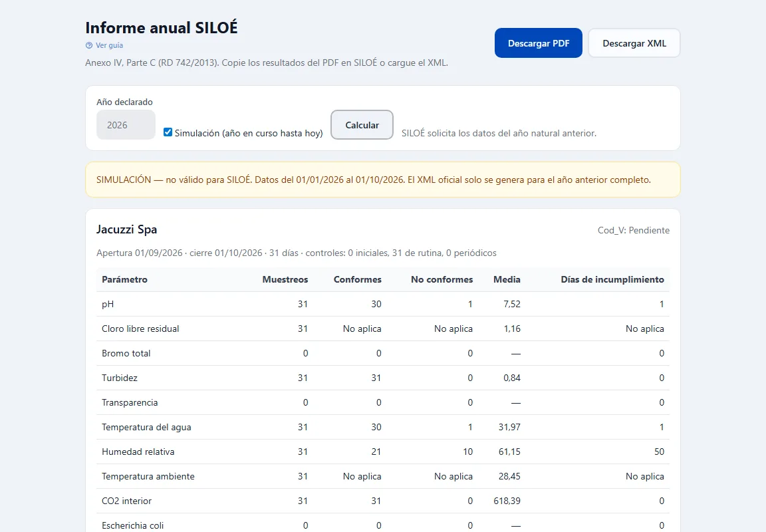
Task: Click the Escherichia coli row label
Action: (x=132, y=525)
